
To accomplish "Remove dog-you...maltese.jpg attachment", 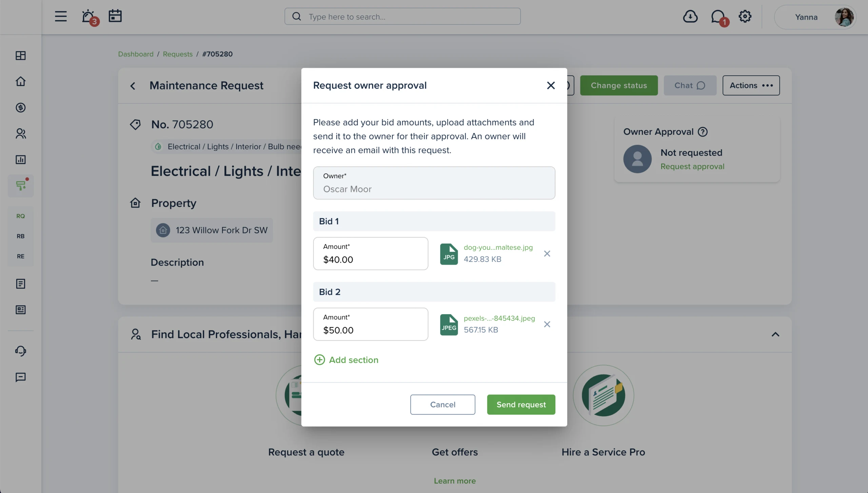I will (x=547, y=253).
